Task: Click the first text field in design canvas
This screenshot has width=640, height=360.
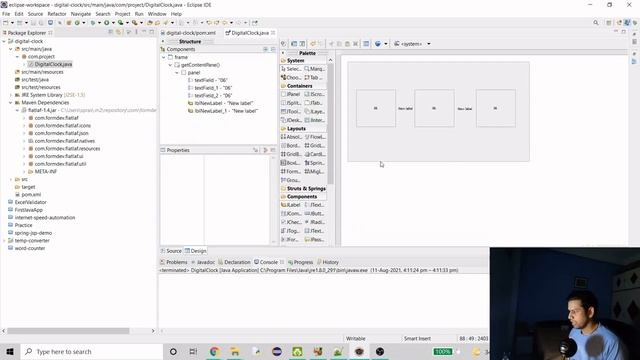Action: coord(376,109)
